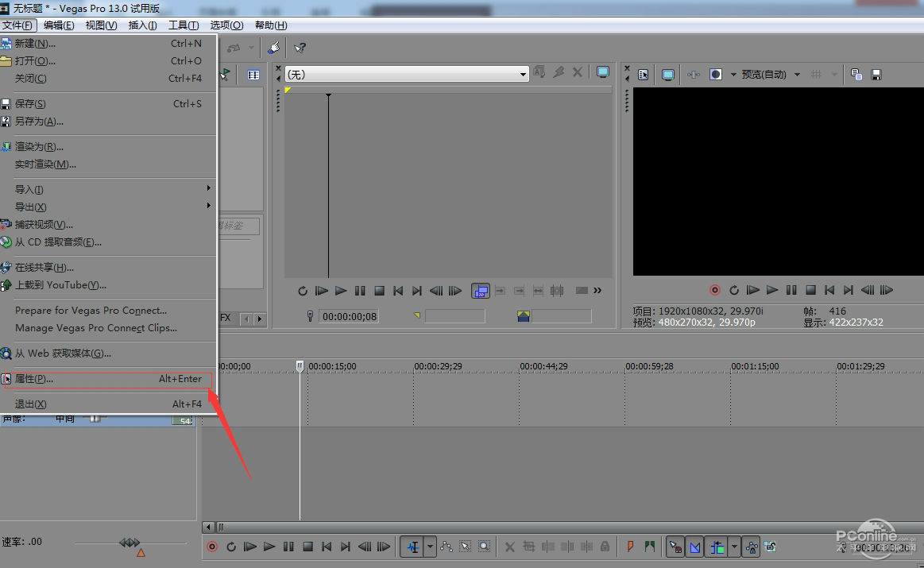Click Pause in the trimmer transport
This screenshot has width=924, height=568.
pyautogui.click(x=360, y=291)
